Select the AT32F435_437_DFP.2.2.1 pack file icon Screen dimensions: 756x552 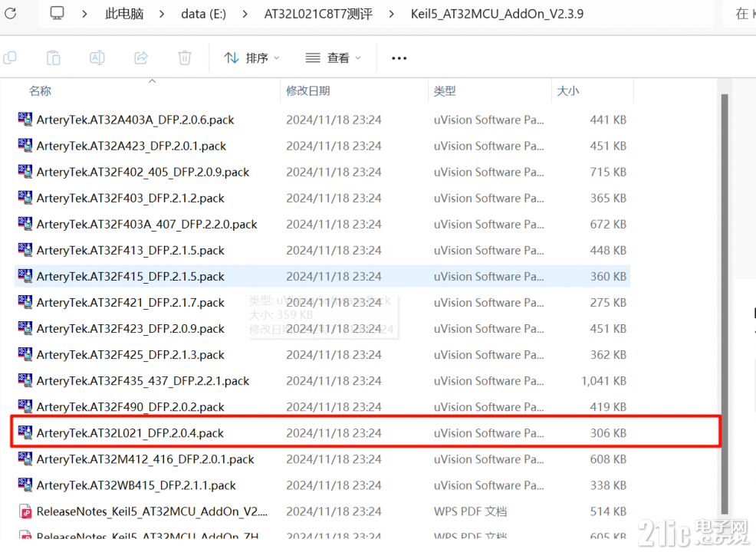(25, 379)
